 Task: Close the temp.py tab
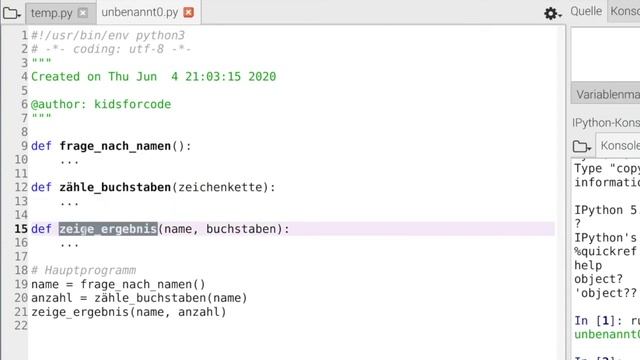83,13
